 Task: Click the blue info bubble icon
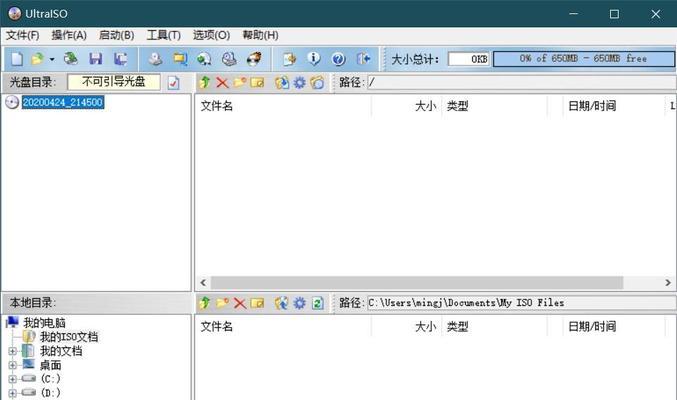point(314,59)
